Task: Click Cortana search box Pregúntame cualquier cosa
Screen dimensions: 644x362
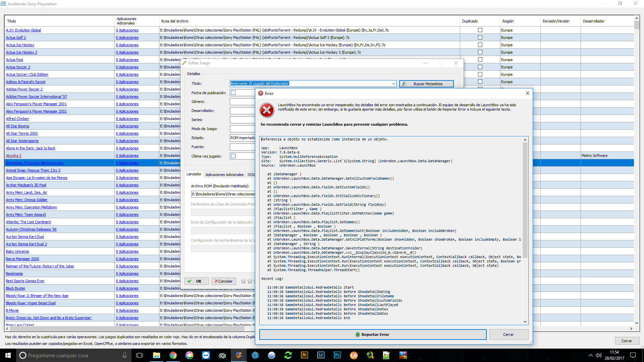Action: (x=72, y=355)
